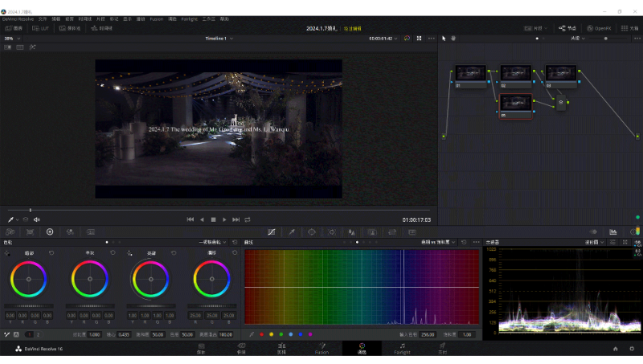Select green hue in curve swatches

coord(281,334)
